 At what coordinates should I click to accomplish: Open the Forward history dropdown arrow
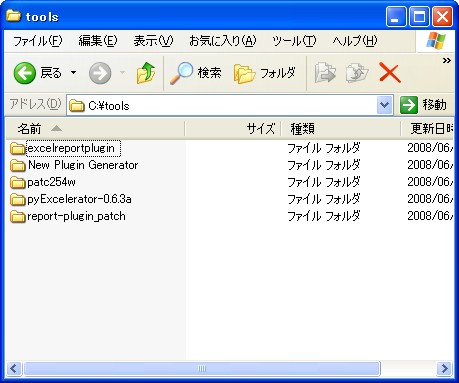coord(122,72)
